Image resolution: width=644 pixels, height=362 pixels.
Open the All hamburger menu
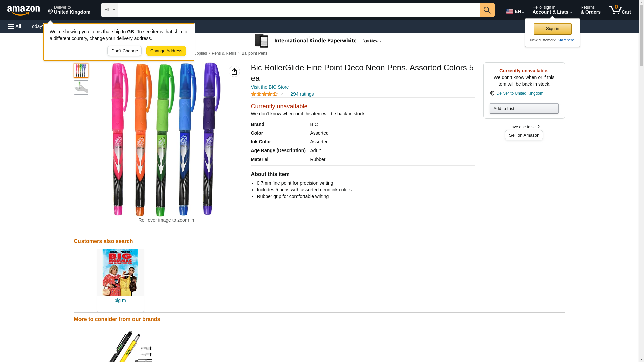(15, 26)
